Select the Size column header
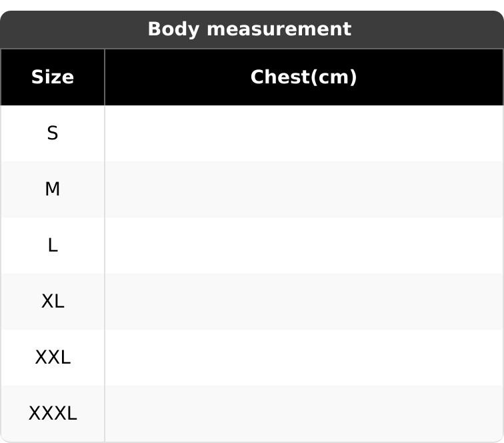This screenshot has width=504, height=443. [x=53, y=77]
